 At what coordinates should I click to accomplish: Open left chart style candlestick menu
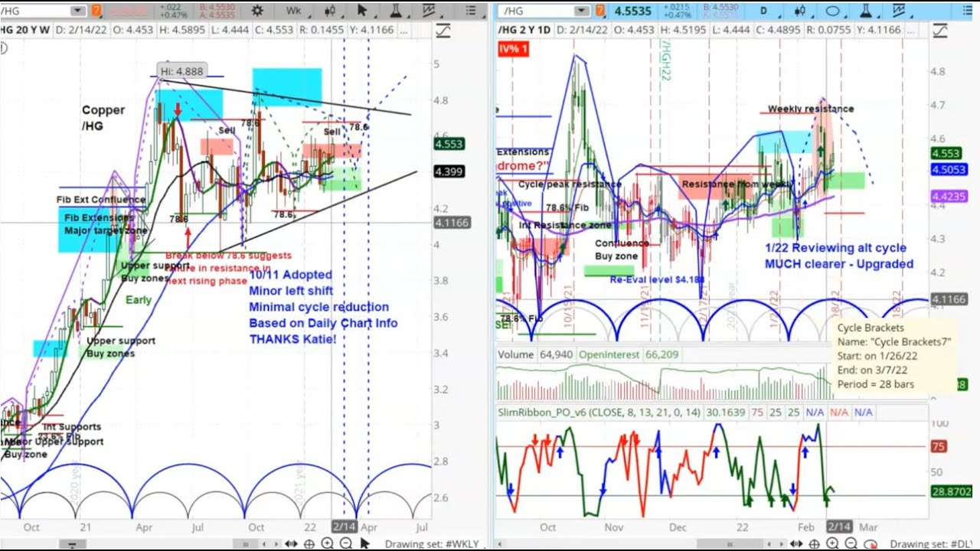coord(332,11)
